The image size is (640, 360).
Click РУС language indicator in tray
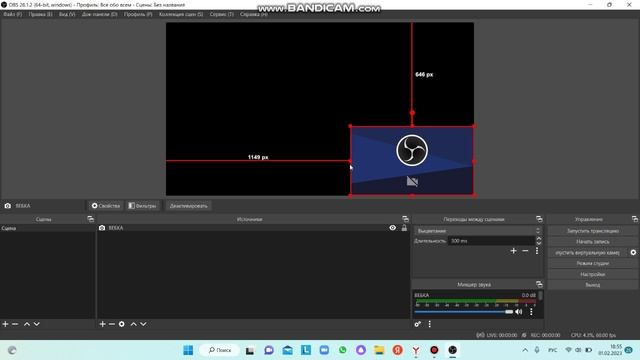pos(553,350)
